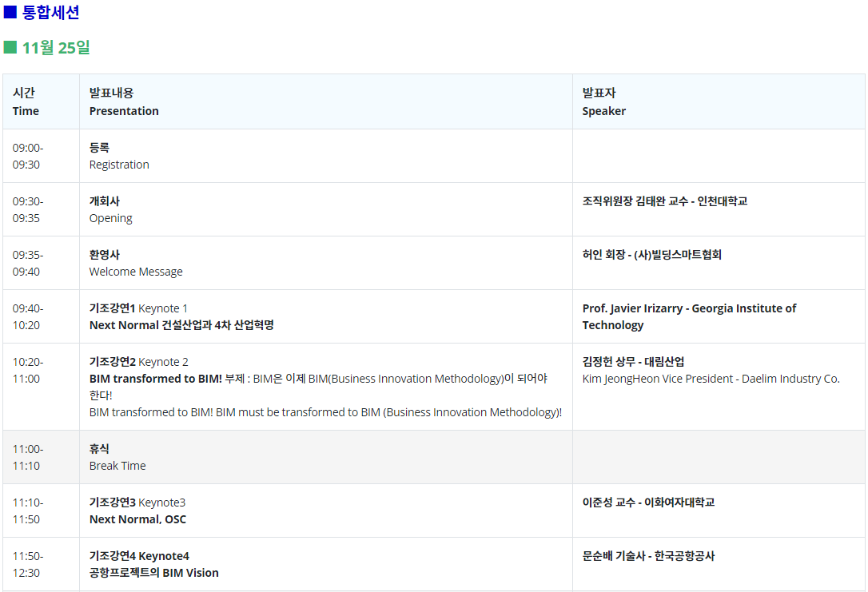868x592 pixels.
Task: Click title Next Normal 건설산업과 4차 산업혁명
Action: [181, 325]
